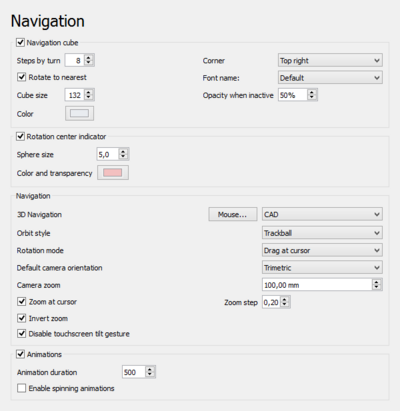Enable spinning animations checkbox
This screenshot has width=400, height=411.
click(22, 388)
